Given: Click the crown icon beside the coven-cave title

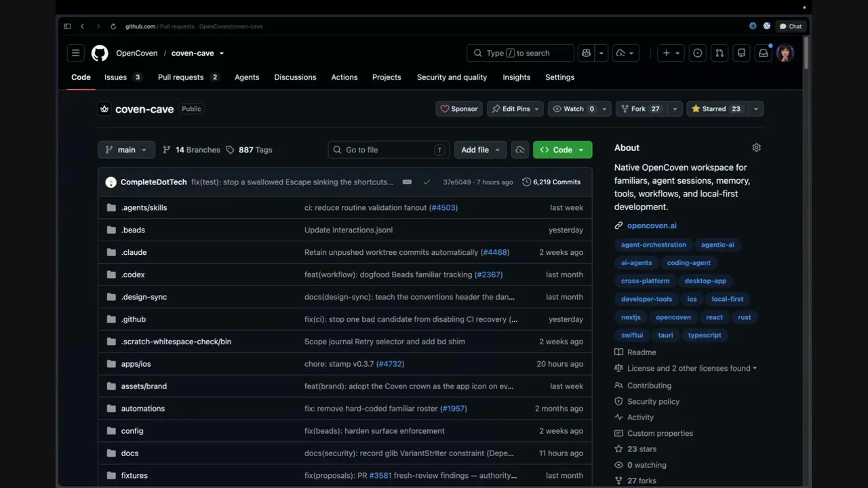Looking at the screenshot, I should 104,108.
